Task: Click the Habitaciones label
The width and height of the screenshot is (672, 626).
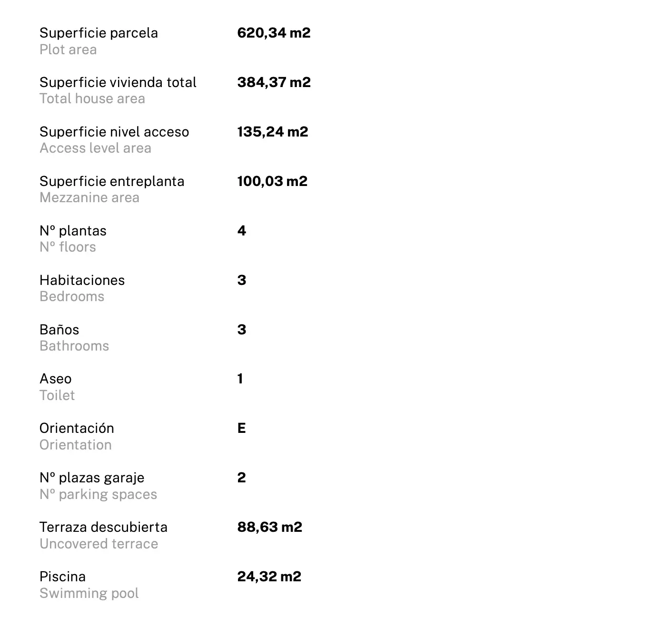Action: click(82, 280)
